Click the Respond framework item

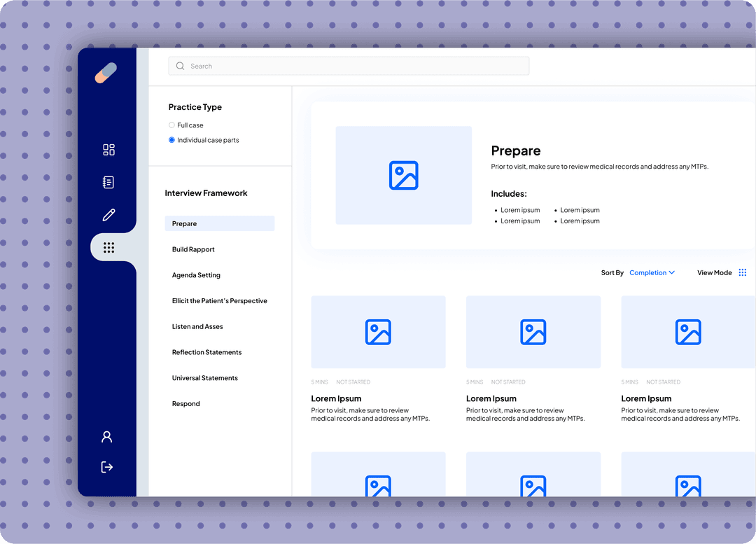click(x=185, y=404)
